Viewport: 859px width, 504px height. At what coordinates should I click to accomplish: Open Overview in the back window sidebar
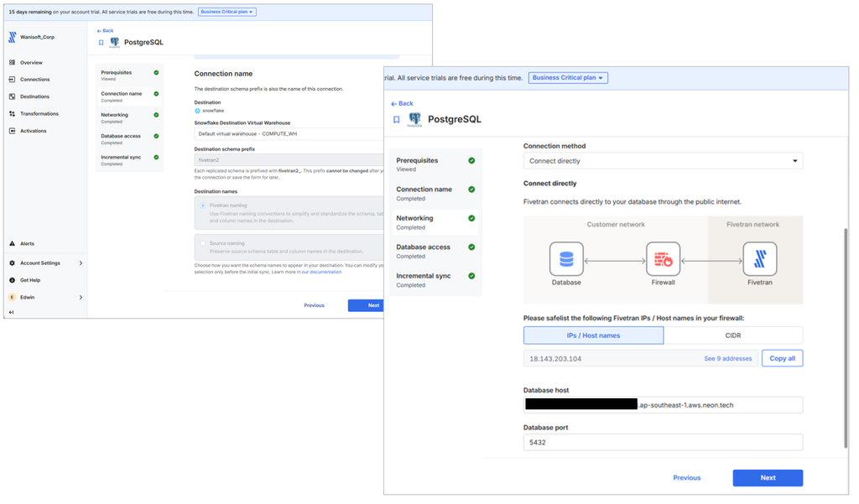(x=31, y=62)
